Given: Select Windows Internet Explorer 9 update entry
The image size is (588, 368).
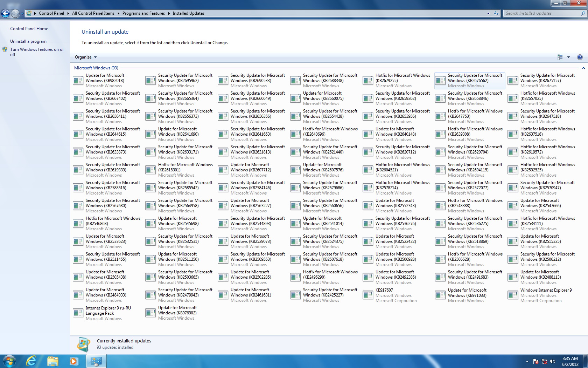Looking at the screenshot, I should [x=546, y=290].
